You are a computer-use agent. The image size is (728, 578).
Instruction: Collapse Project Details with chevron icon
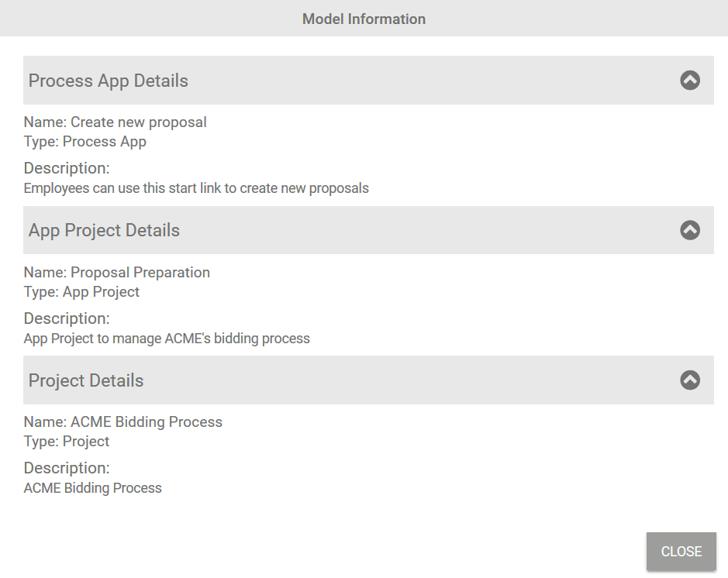pos(690,380)
